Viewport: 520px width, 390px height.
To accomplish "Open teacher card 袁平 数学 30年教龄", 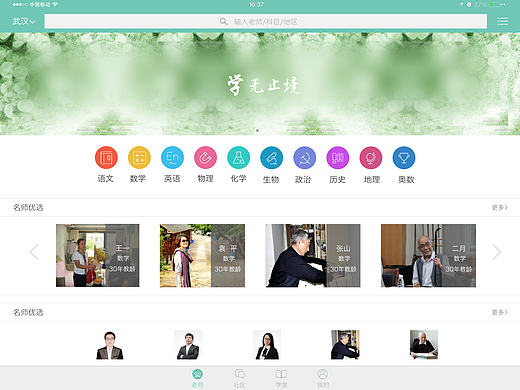I will [202, 255].
